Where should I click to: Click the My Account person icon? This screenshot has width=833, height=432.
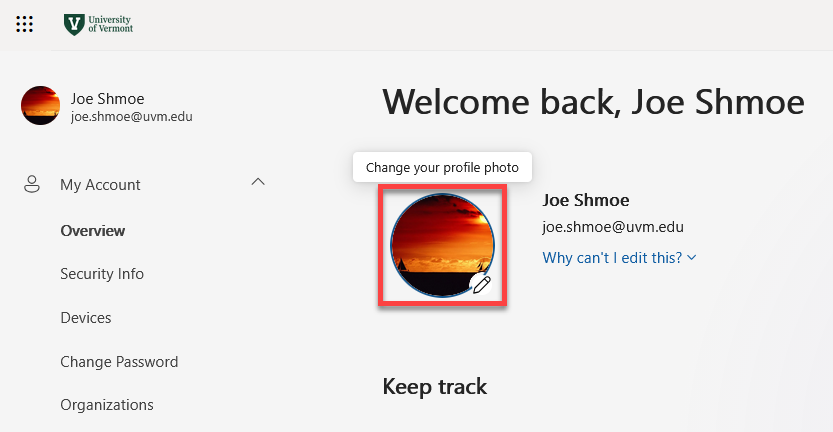[x=32, y=184]
